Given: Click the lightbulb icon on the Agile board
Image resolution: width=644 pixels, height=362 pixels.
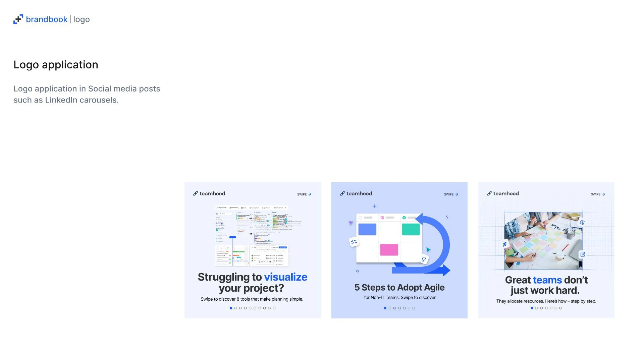Looking at the screenshot, I should pos(424,259).
